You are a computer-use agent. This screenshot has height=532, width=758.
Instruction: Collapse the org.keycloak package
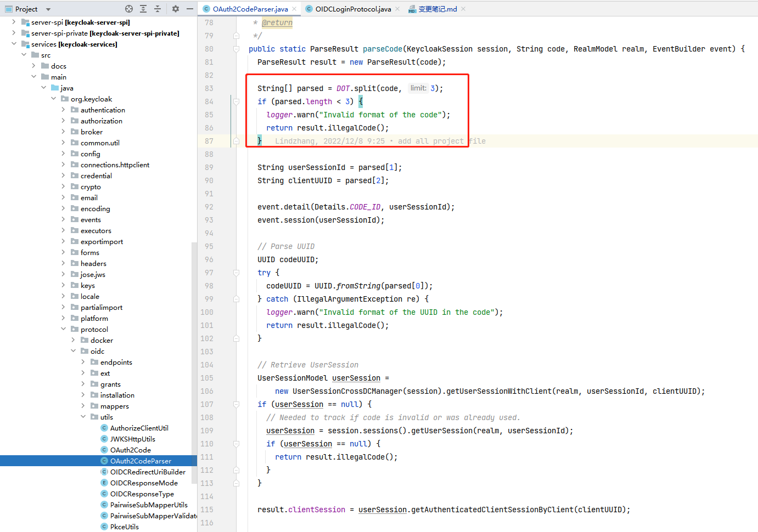pos(53,99)
